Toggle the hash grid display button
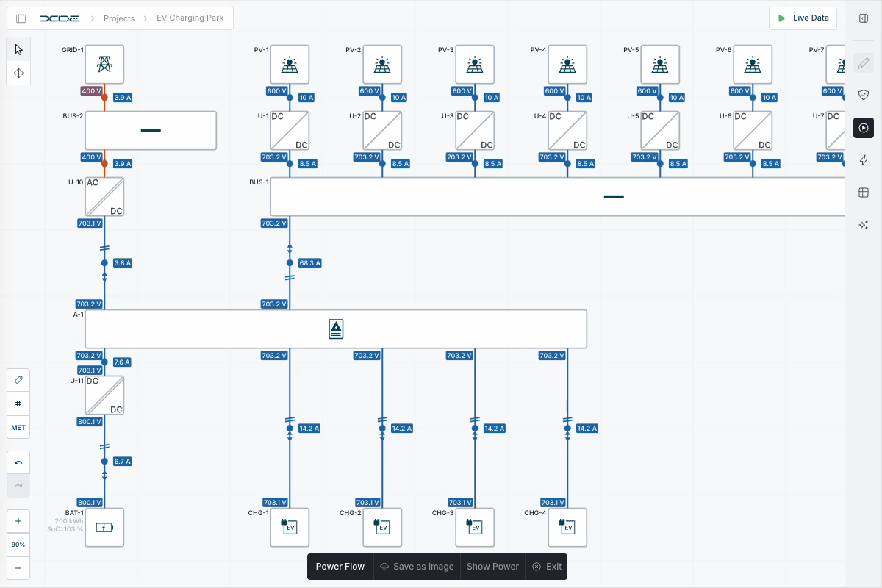The height and width of the screenshot is (588, 882). 18,404
